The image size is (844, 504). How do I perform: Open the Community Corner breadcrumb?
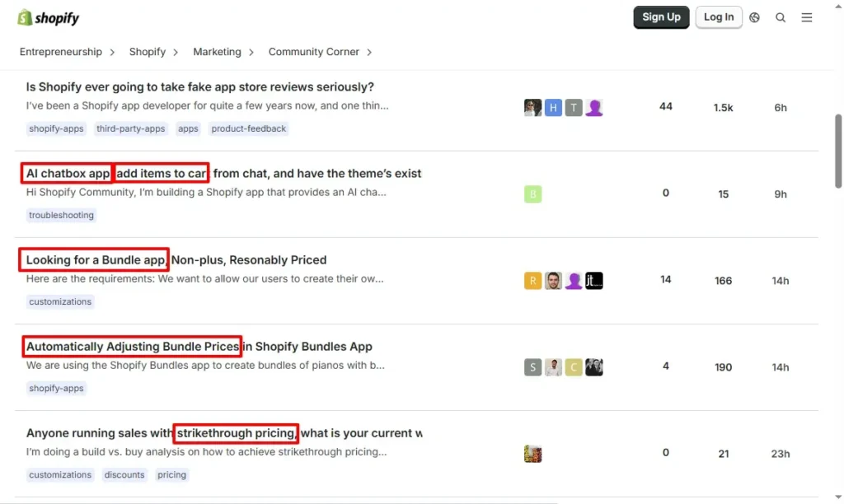313,51
